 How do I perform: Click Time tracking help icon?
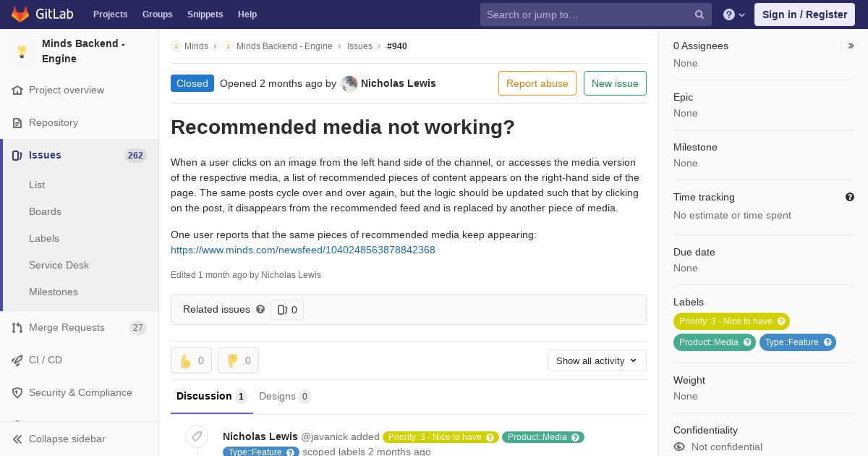pos(850,197)
